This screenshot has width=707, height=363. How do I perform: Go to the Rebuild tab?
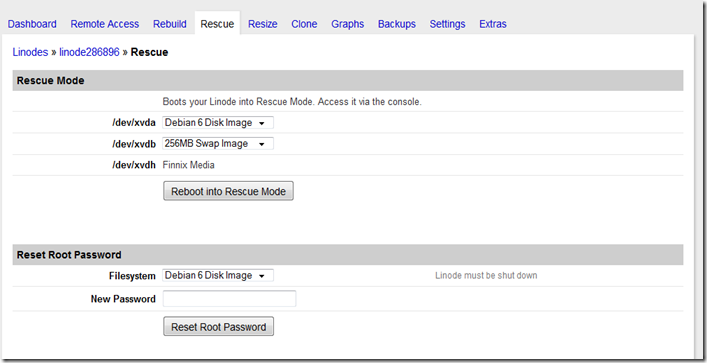pyautogui.click(x=170, y=24)
